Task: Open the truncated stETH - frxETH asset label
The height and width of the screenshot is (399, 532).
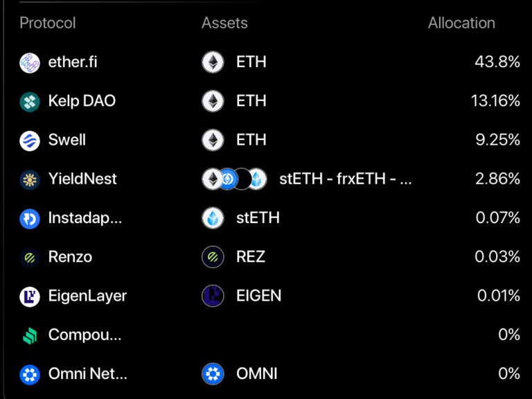Action: [346, 179]
